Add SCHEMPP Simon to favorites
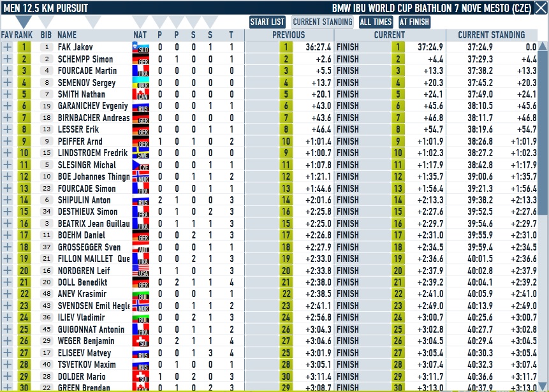 coord(8,59)
